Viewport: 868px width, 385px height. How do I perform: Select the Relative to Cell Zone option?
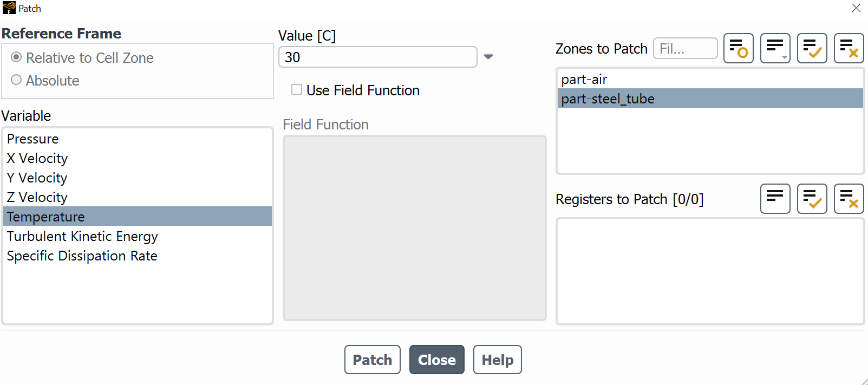tap(17, 57)
